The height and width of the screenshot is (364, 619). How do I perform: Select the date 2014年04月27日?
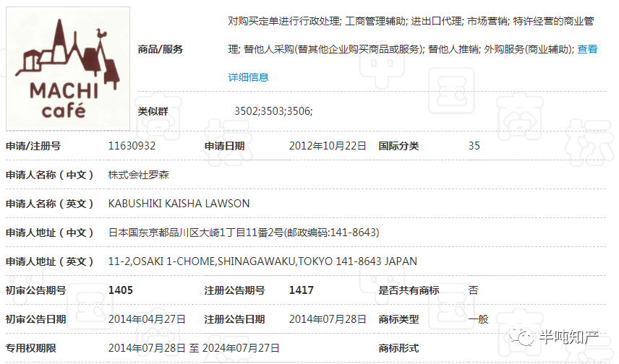pos(147,319)
